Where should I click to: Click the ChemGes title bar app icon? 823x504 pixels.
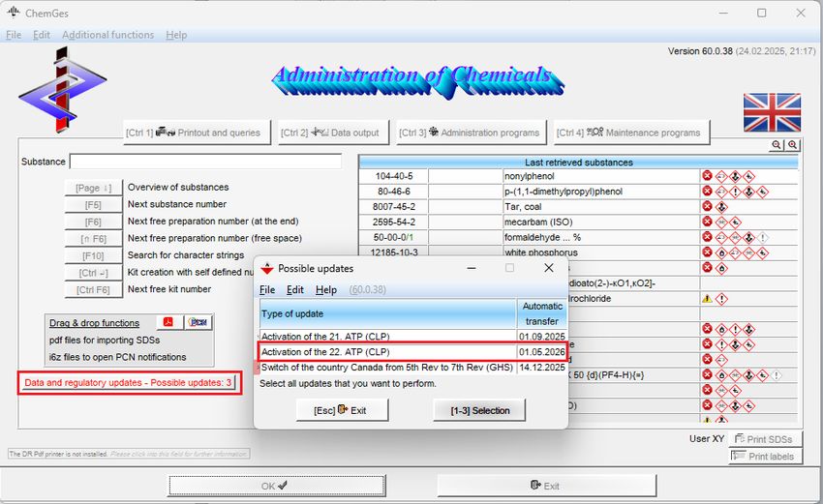[14, 12]
